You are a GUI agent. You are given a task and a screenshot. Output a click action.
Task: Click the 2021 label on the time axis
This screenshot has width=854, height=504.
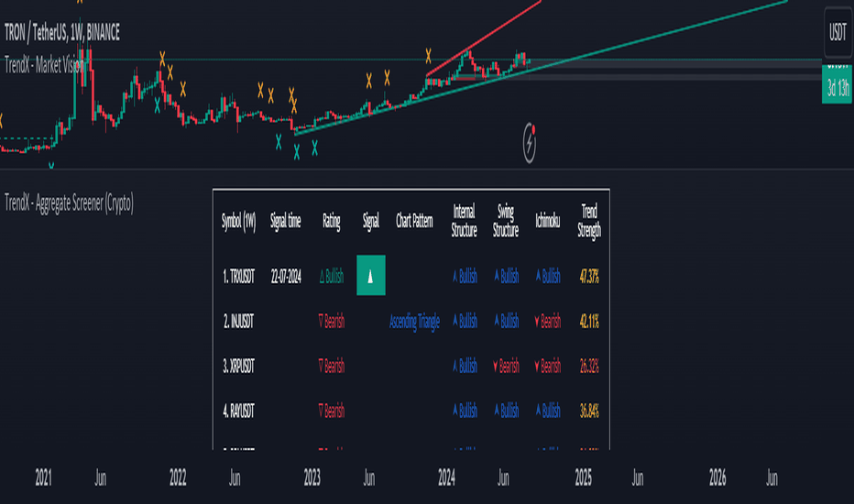pos(44,477)
